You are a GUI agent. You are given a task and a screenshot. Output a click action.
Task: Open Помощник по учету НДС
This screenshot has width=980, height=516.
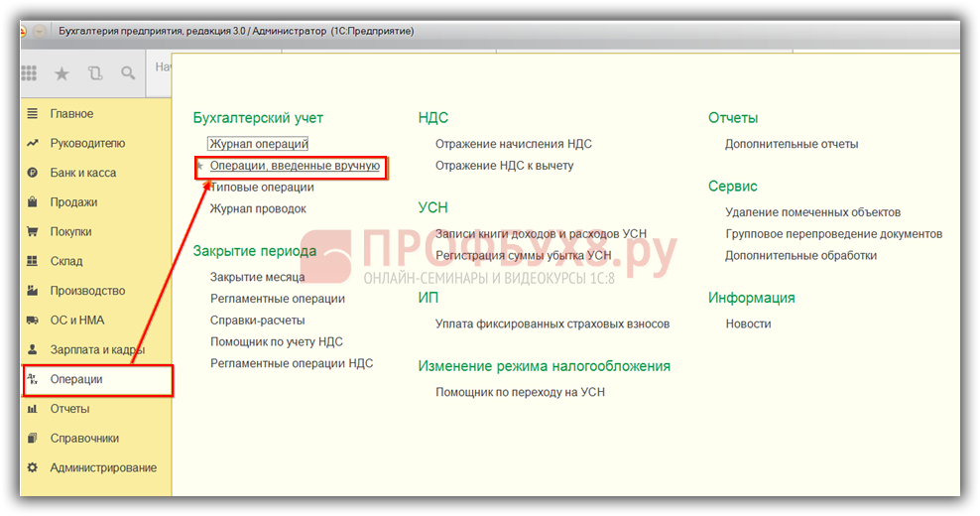point(277,341)
